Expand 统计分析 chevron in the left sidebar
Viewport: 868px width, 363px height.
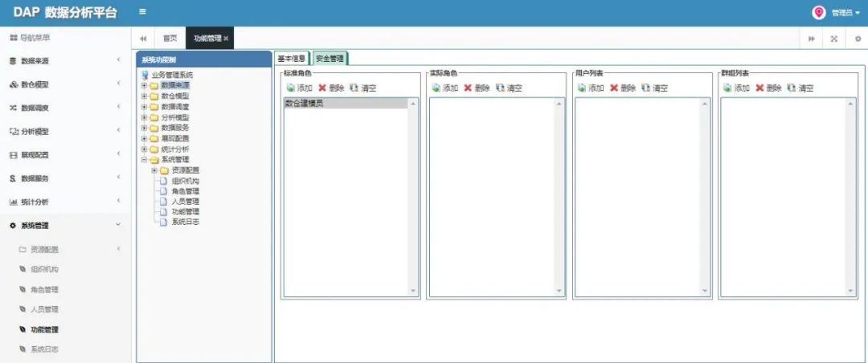pyautogui.click(x=118, y=201)
